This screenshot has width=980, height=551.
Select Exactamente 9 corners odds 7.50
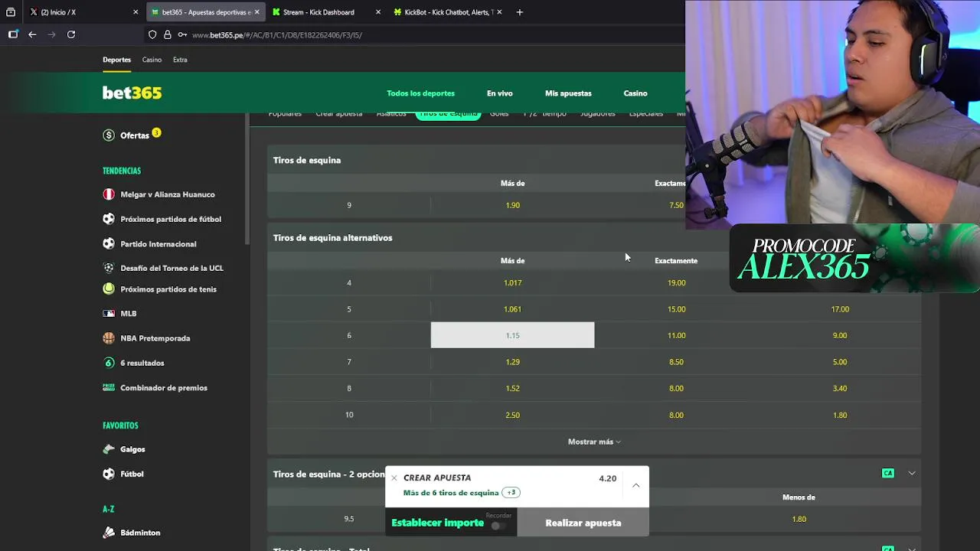(x=676, y=205)
